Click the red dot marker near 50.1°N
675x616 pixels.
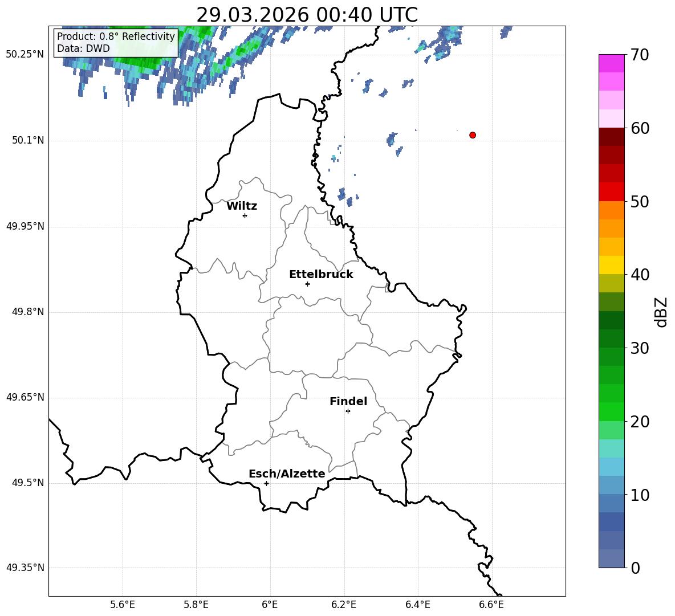tap(473, 135)
